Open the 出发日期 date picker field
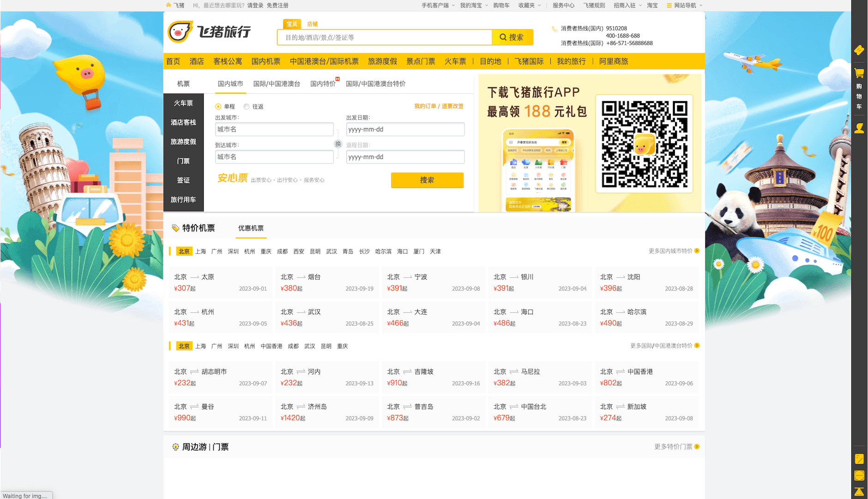This screenshot has height=499, width=868. click(x=405, y=129)
